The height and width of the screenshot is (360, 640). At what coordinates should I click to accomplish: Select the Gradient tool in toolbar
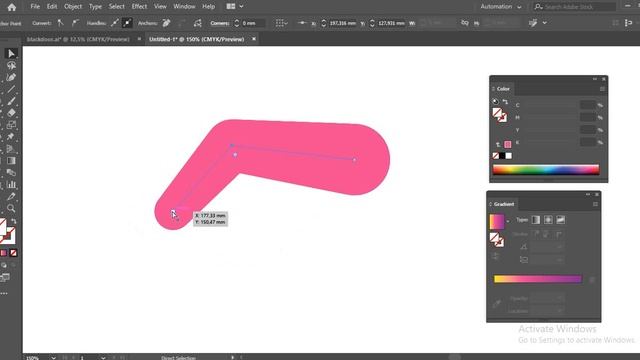(x=11, y=160)
